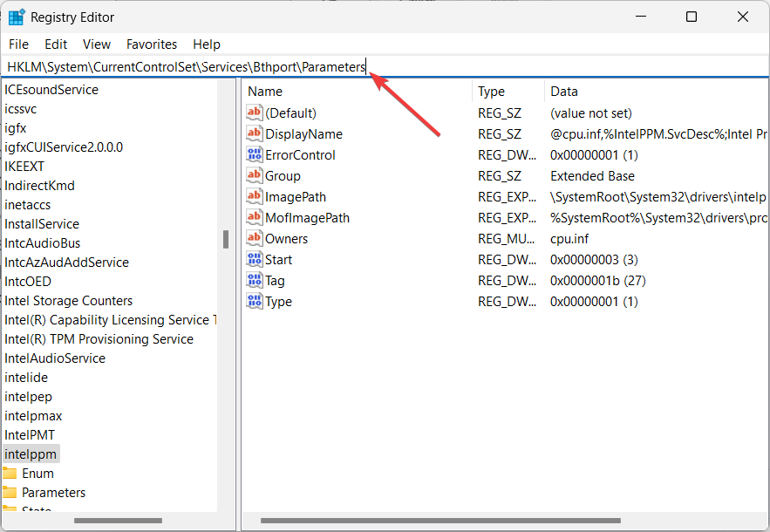Click the ImagePath string value icon

254,196
